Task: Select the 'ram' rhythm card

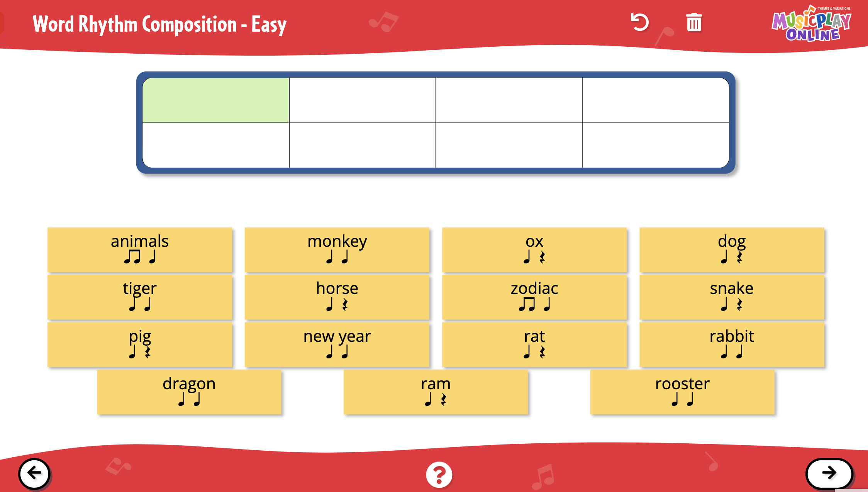Action: point(436,392)
